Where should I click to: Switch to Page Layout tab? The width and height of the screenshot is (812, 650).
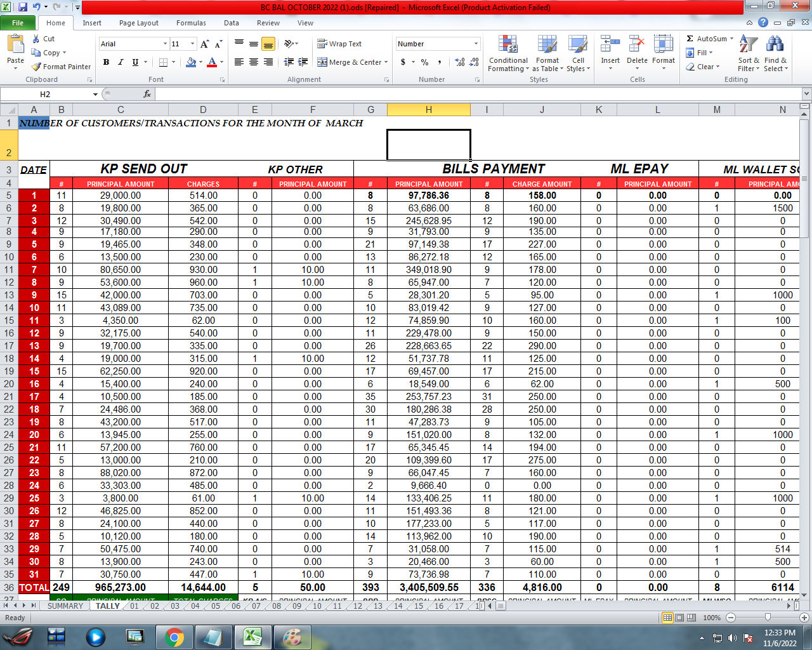point(139,23)
